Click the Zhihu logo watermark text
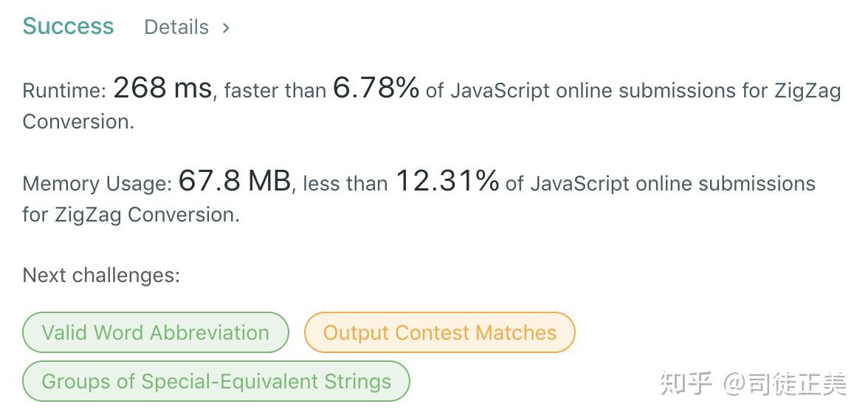The image size is (868, 418). 686,384
